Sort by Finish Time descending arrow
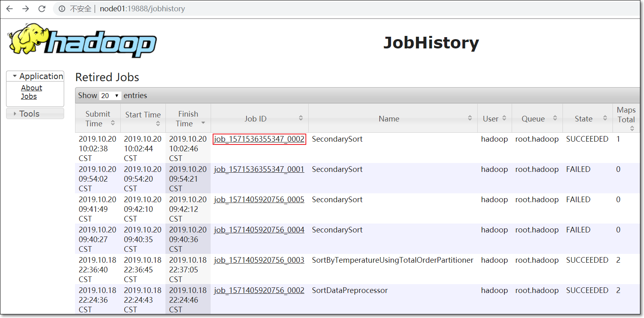 pyautogui.click(x=203, y=123)
